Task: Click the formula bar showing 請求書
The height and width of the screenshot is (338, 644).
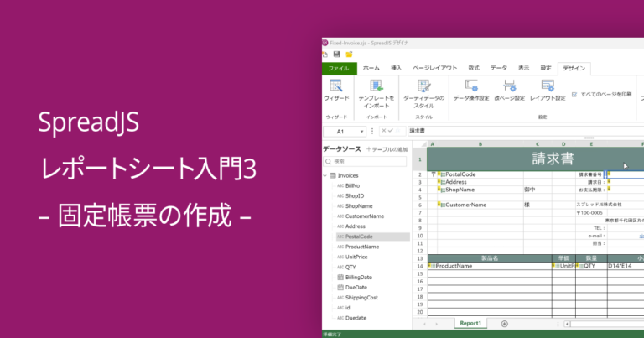Action: pos(526,131)
